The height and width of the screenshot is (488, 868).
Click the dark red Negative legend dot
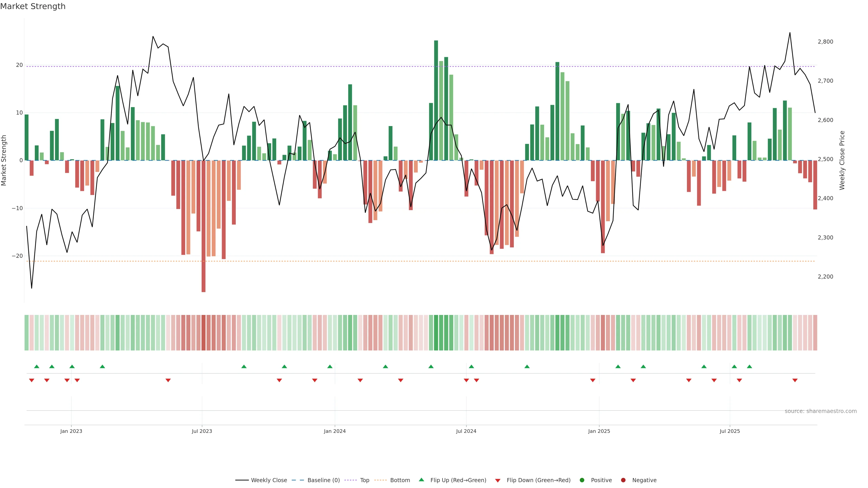(623, 480)
